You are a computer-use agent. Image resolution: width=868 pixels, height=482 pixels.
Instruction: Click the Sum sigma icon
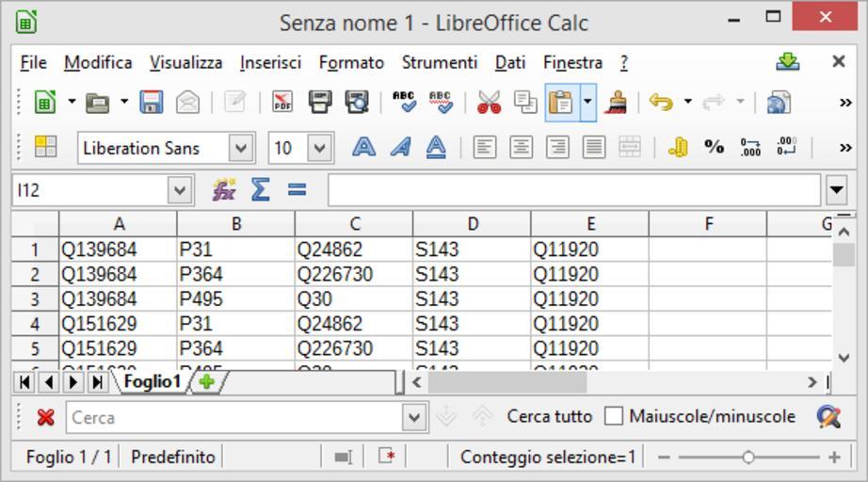261,190
